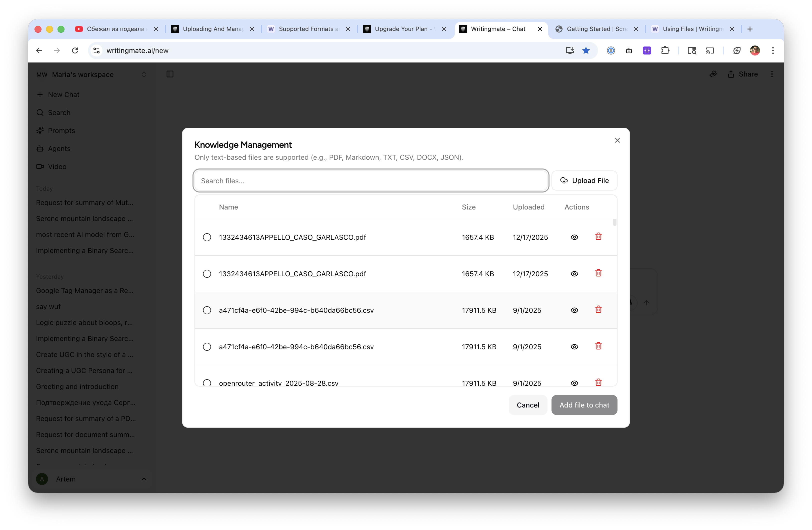Select radio for fourth row csv file
Image resolution: width=812 pixels, height=530 pixels.
207,347
